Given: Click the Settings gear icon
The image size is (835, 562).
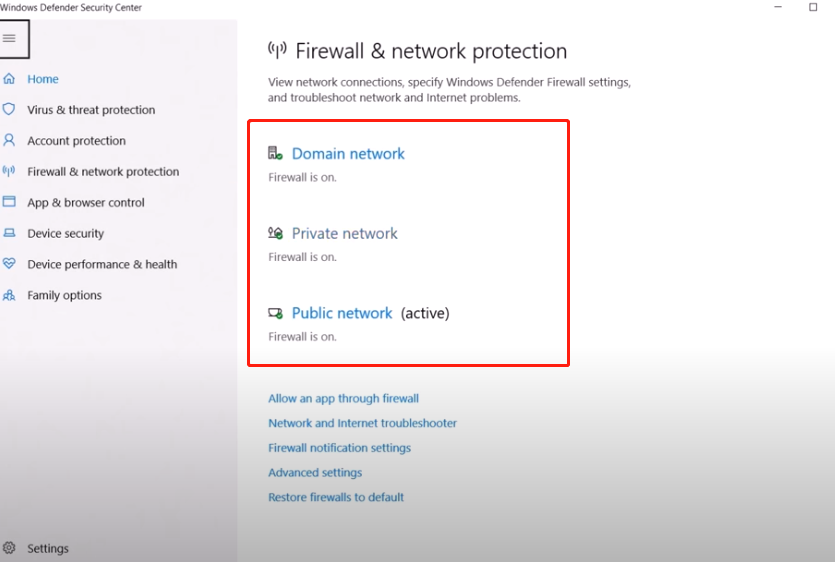Looking at the screenshot, I should [x=9, y=548].
